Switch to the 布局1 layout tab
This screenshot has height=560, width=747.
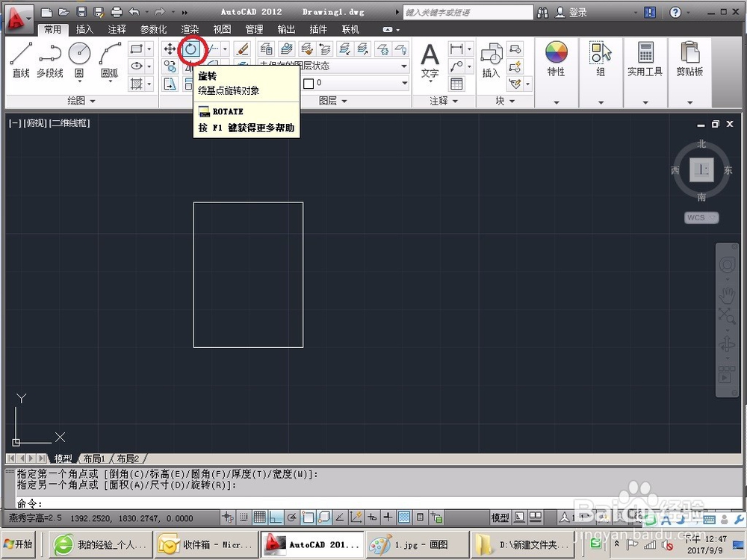coord(94,458)
